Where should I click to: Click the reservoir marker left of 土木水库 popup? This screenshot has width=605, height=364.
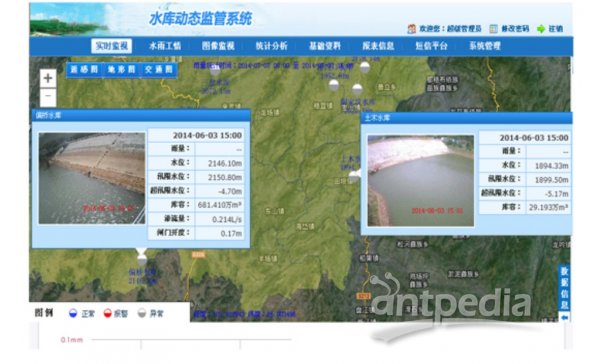[353, 177]
